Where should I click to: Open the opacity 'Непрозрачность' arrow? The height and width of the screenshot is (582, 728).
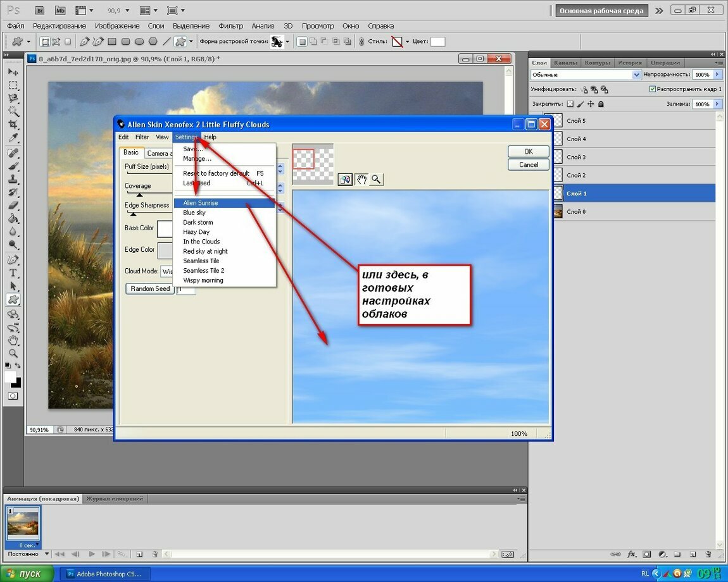[x=717, y=75]
